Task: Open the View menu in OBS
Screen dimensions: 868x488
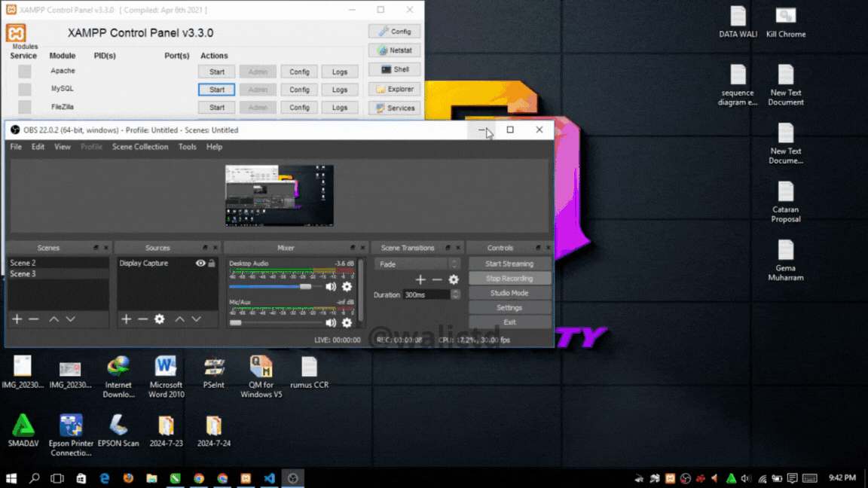Action: (62, 147)
